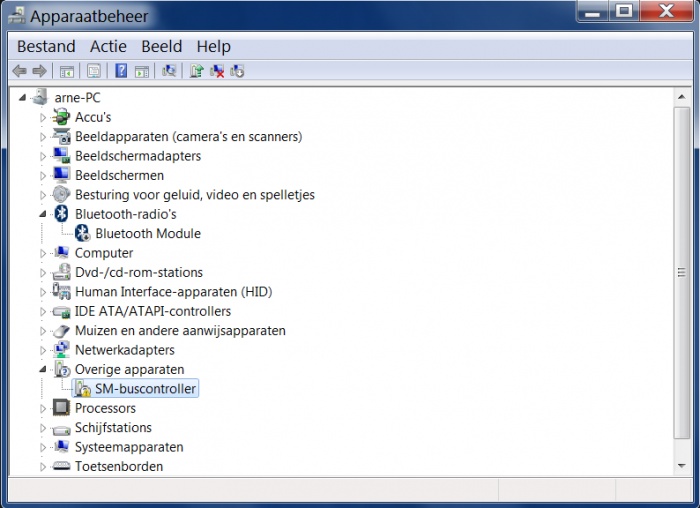Select the Beeldschermadapters label

click(138, 156)
